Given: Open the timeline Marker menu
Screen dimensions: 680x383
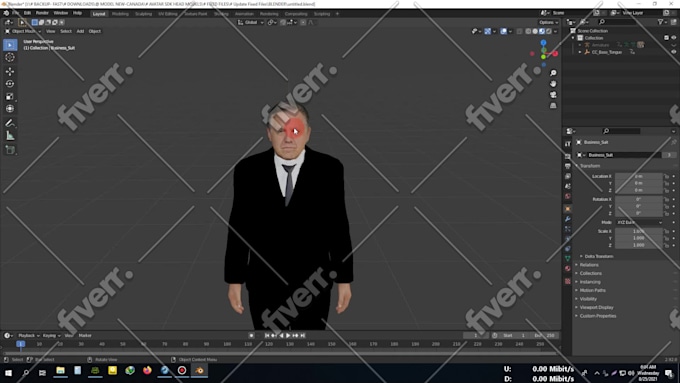Looking at the screenshot, I should (x=85, y=335).
